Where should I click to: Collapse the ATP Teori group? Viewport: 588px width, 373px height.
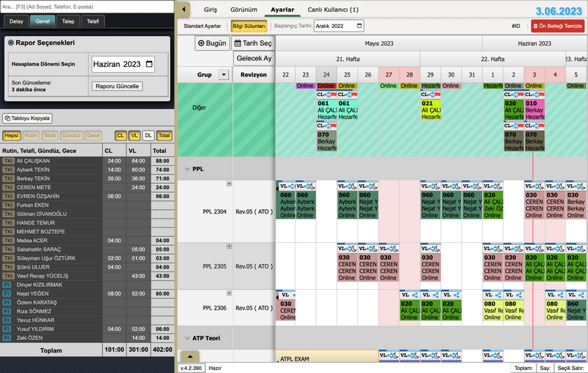tap(187, 338)
